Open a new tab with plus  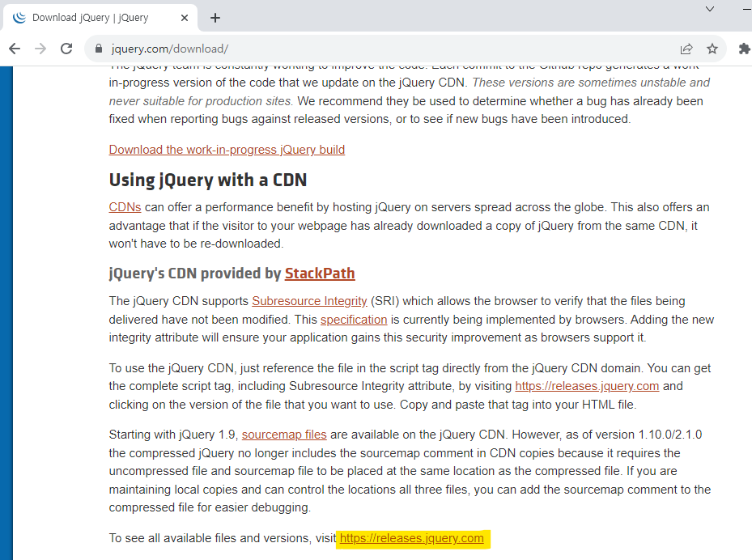tap(215, 18)
